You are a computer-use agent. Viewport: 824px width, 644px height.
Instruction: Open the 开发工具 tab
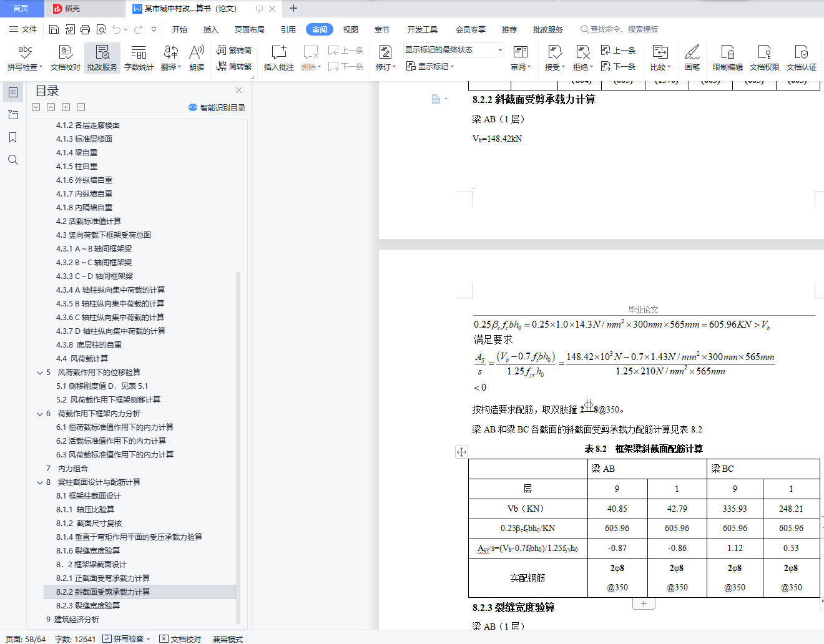423,29
